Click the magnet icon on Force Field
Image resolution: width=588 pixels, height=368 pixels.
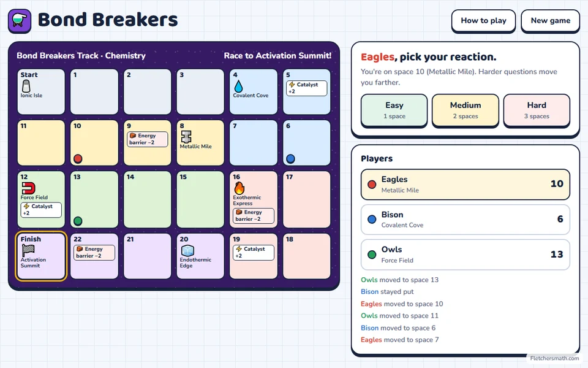pyautogui.click(x=28, y=188)
